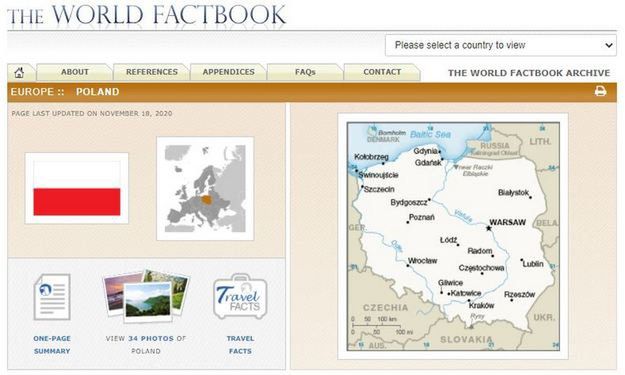Click the Częstochowa label on the map
This screenshot has height=375, width=625.
pyautogui.click(x=482, y=268)
